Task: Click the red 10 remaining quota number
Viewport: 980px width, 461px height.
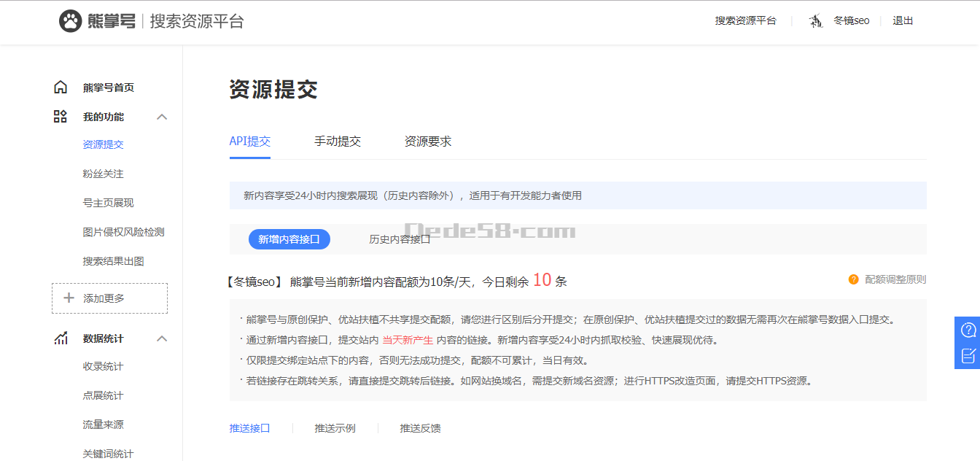Action: (542, 280)
